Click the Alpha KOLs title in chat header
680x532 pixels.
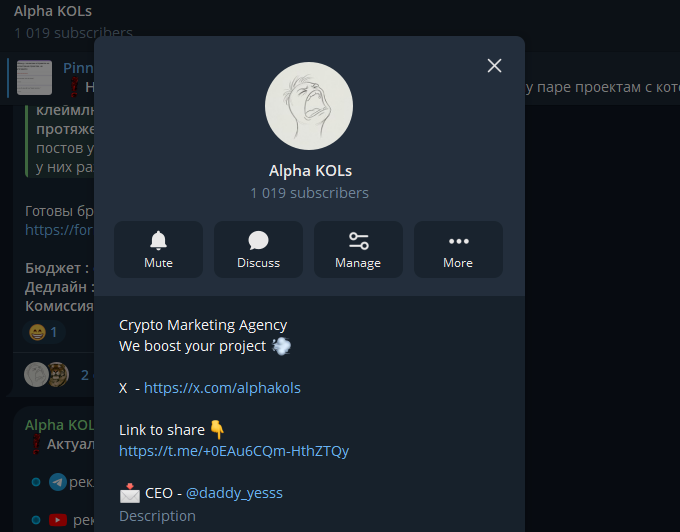click(x=53, y=11)
